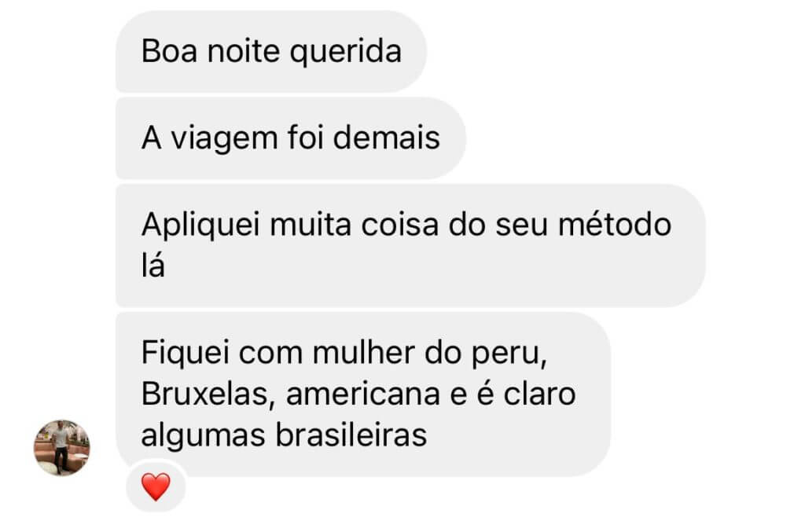Image resolution: width=805 pixels, height=532 pixels.
Task: Click the word 'Apliquei' in third message
Action: point(200,226)
